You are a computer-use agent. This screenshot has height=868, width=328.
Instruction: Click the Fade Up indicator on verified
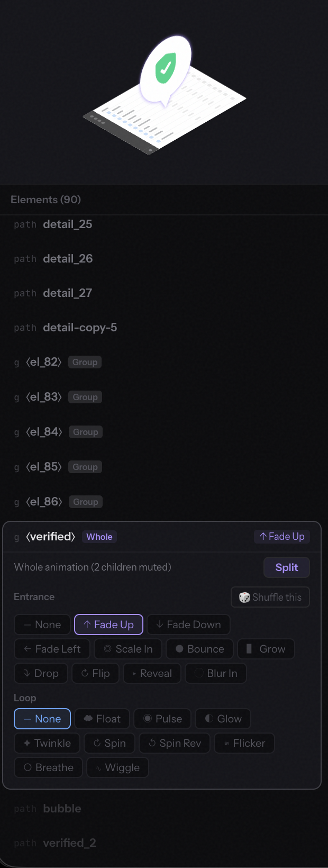click(281, 536)
